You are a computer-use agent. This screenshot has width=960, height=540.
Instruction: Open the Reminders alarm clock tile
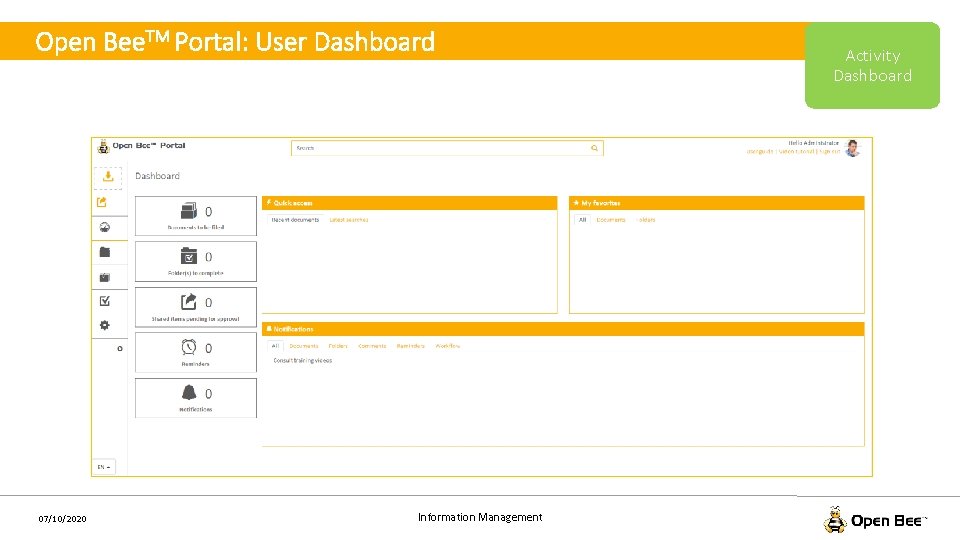[196, 353]
